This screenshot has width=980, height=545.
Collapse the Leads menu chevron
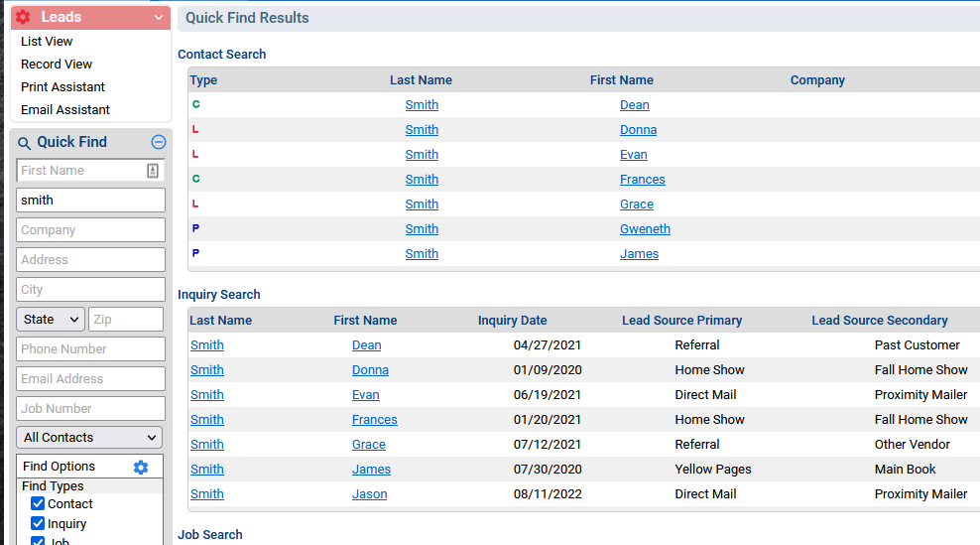[x=158, y=18]
